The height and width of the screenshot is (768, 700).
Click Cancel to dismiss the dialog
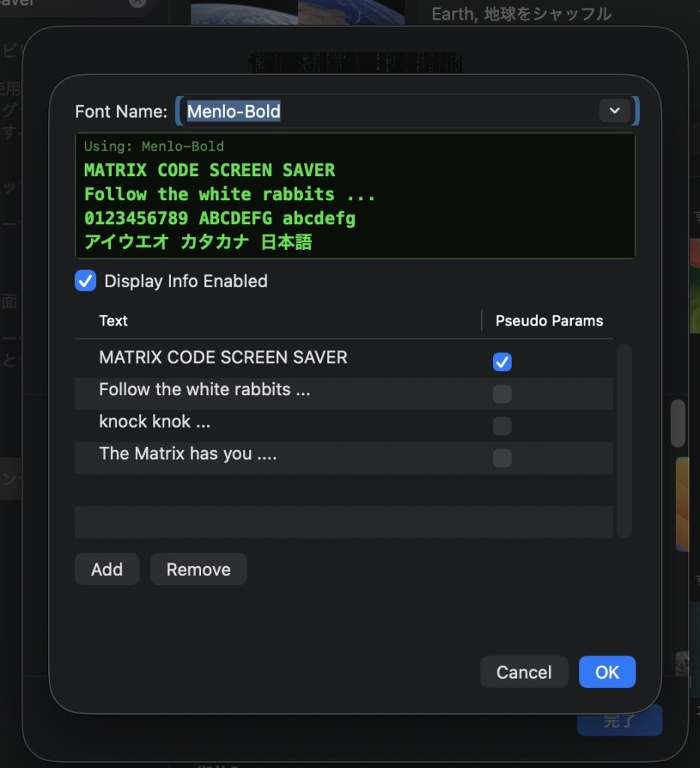[524, 672]
